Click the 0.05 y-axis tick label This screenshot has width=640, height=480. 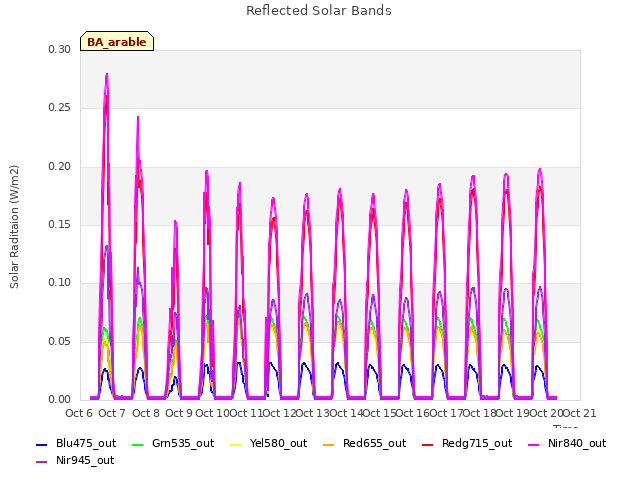click(x=59, y=341)
